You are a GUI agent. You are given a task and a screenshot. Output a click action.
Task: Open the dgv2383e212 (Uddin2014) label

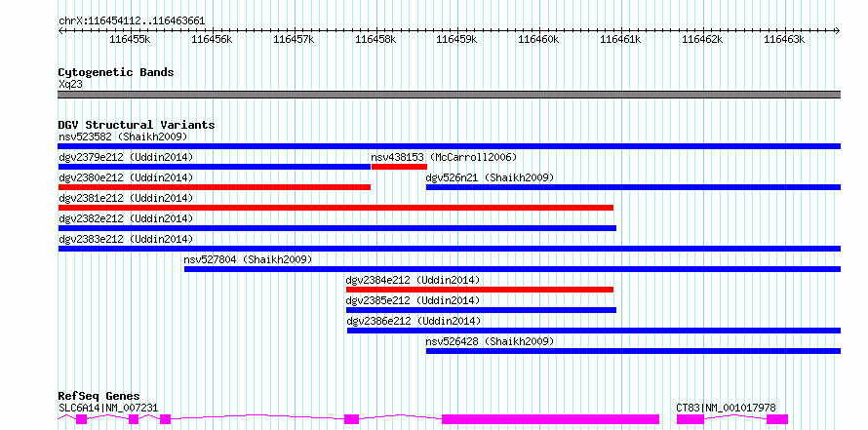(126, 239)
